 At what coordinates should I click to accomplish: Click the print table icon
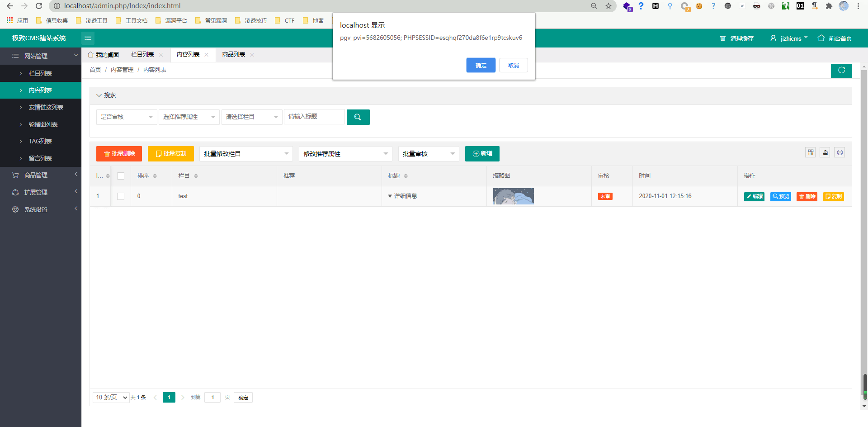tap(840, 152)
